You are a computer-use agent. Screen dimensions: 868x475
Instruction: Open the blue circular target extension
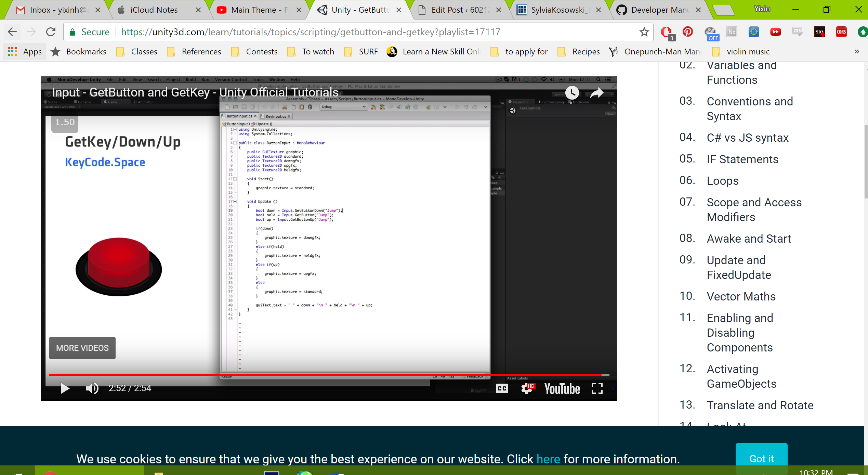[754, 32]
